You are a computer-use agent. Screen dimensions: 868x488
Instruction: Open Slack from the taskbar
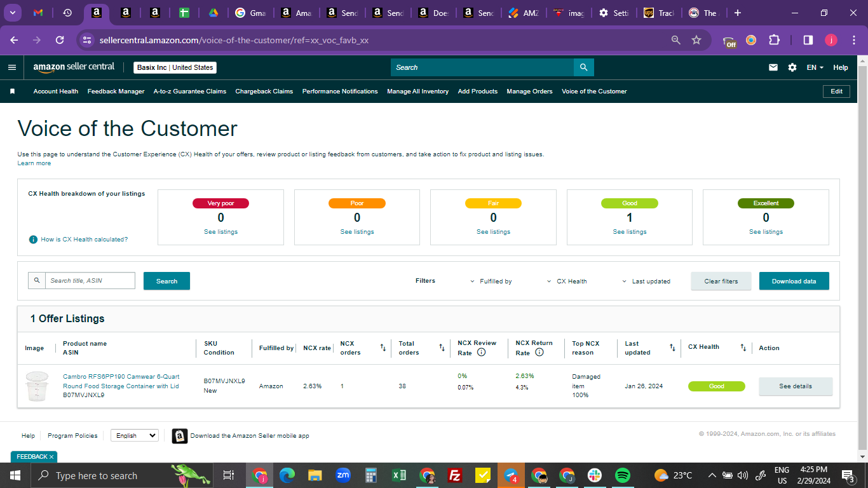595,475
